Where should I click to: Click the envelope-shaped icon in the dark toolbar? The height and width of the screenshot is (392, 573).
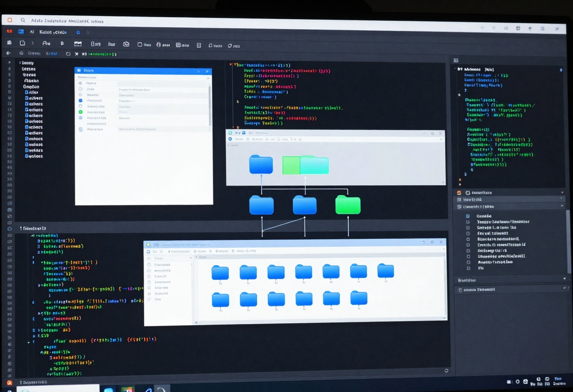[x=126, y=44]
